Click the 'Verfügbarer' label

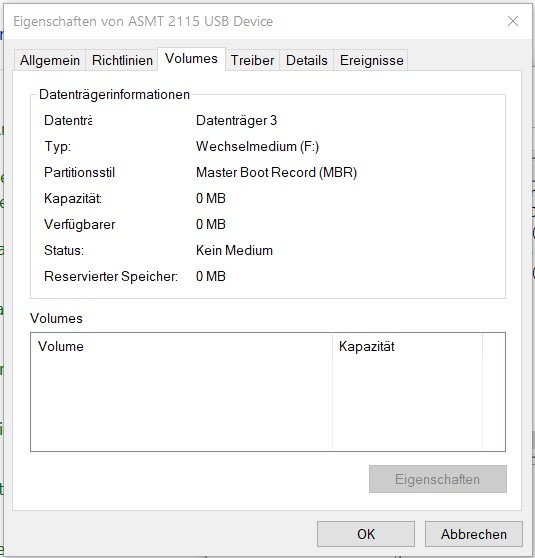point(79,225)
